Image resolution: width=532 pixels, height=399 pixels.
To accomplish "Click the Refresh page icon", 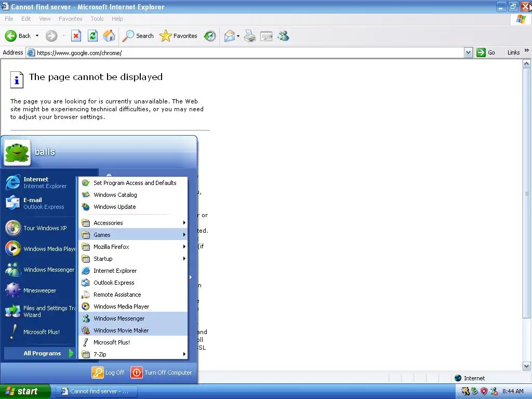I will (92, 36).
